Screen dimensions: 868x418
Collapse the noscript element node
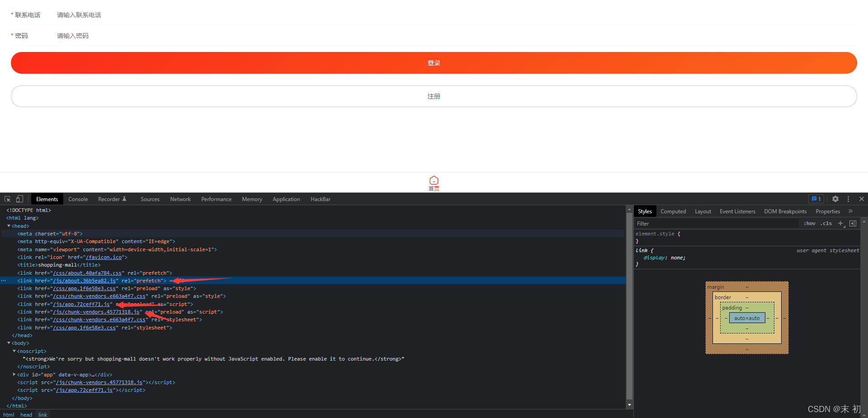pos(14,351)
